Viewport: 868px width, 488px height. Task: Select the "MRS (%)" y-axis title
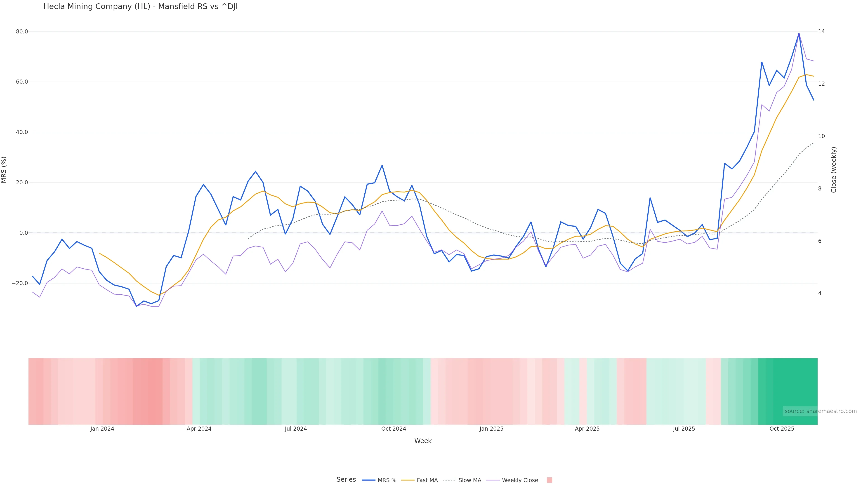[x=4, y=170]
